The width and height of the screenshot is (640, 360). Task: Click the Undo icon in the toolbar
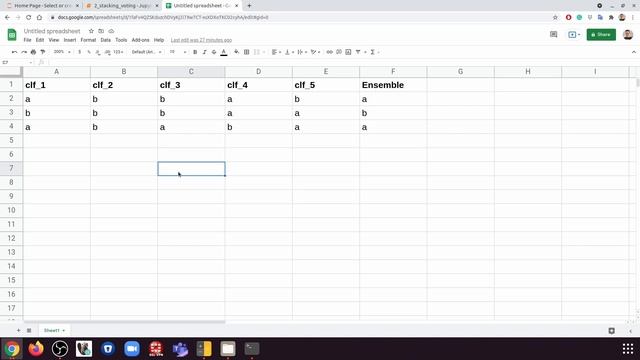[x=14, y=52]
